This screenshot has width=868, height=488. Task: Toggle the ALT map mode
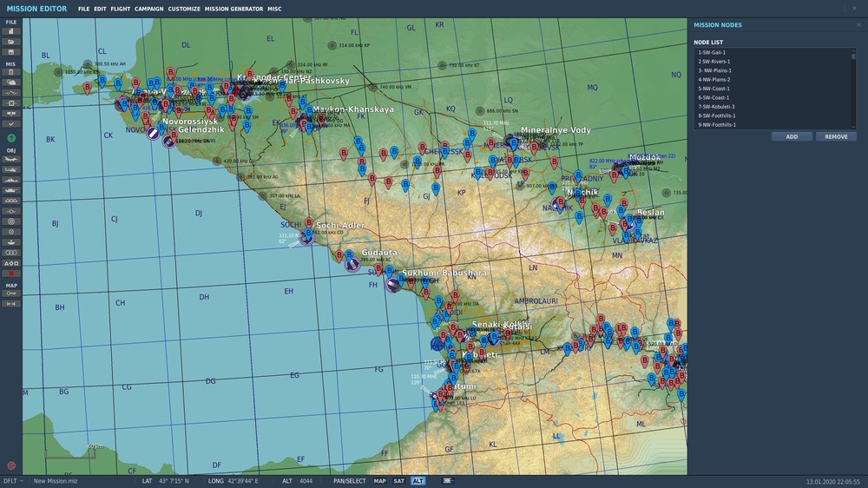point(418,481)
